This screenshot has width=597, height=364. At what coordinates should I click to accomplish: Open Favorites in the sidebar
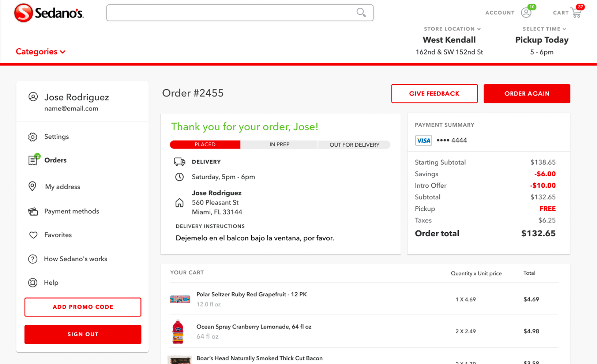pos(58,235)
